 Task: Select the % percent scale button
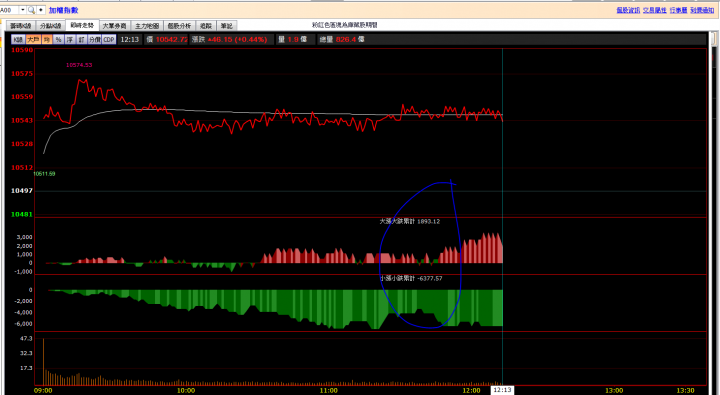click(x=58, y=40)
